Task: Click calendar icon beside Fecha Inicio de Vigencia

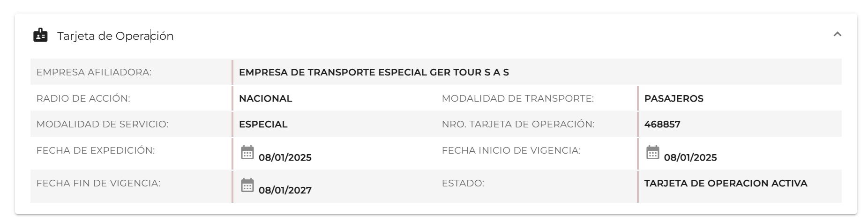Action: (x=653, y=153)
